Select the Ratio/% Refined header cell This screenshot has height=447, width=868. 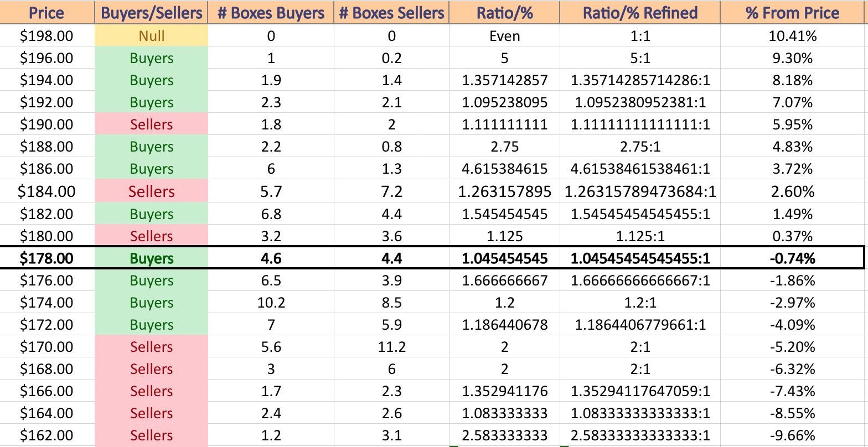click(x=640, y=12)
